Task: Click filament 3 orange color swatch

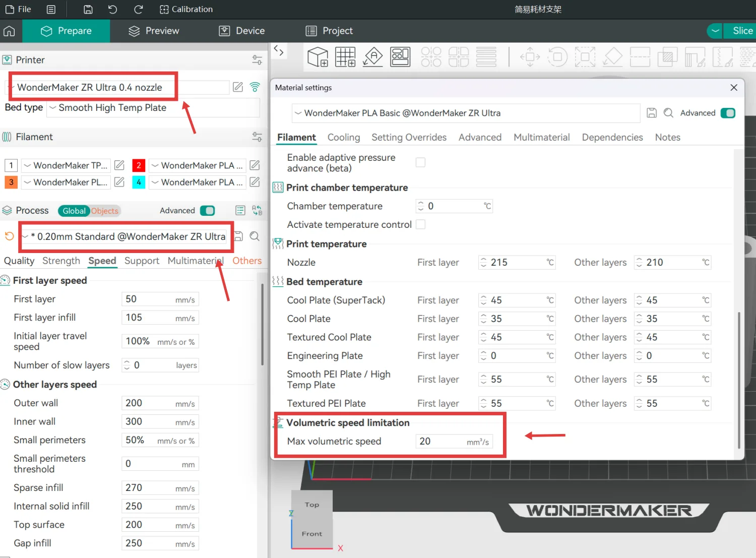Action: pos(11,182)
